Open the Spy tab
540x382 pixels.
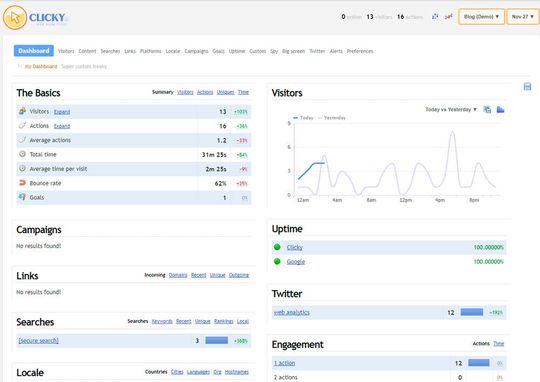click(274, 51)
